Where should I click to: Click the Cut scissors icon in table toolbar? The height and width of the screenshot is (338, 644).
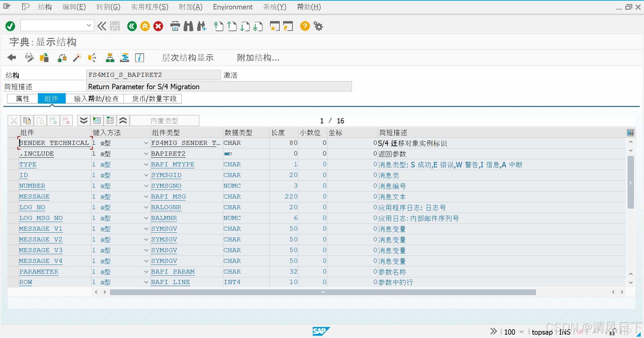pos(14,121)
